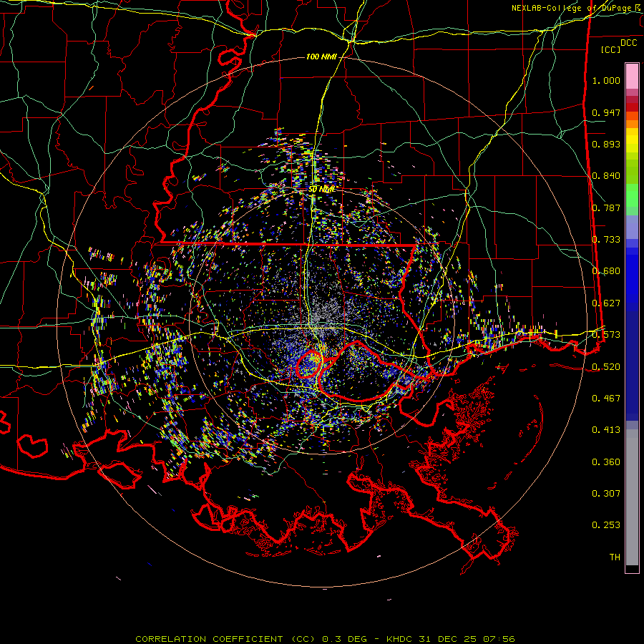The image size is (644, 644).
Task: Click the 0.360 legend value
Action: (x=606, y=462)
